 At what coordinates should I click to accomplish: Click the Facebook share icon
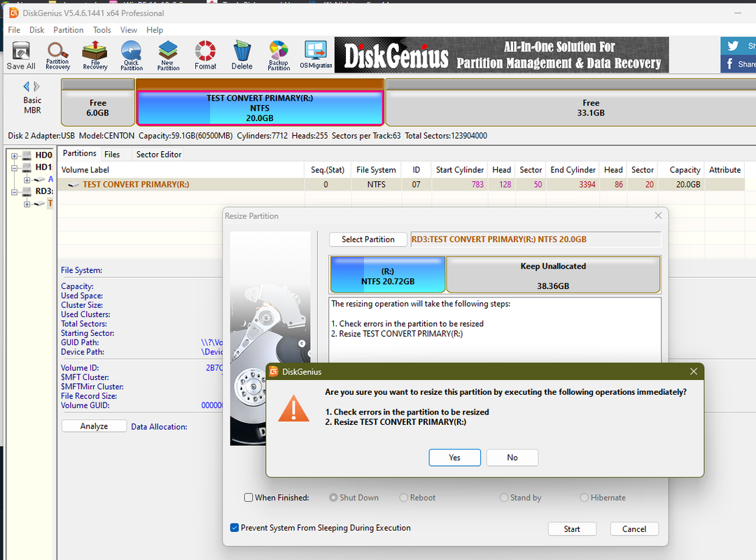pos(730,64)
